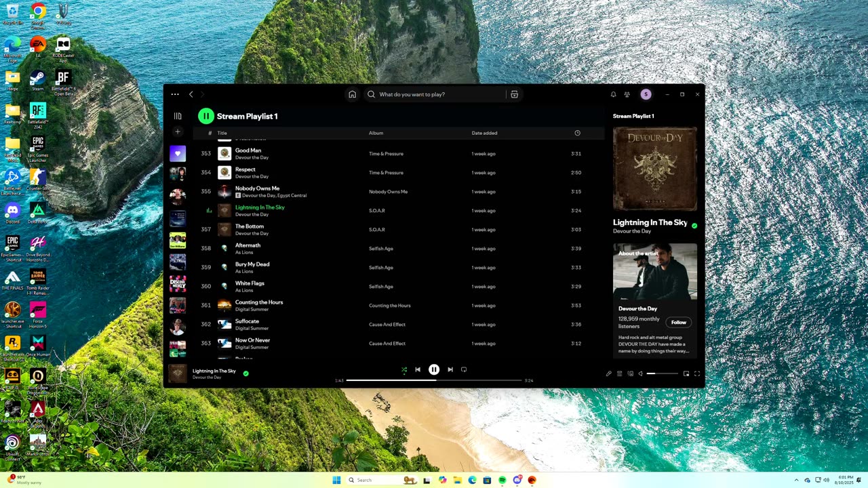The height and width of the screenshot is (488, 868).
Task: Click the Title column header
Action: pos(222,133)
